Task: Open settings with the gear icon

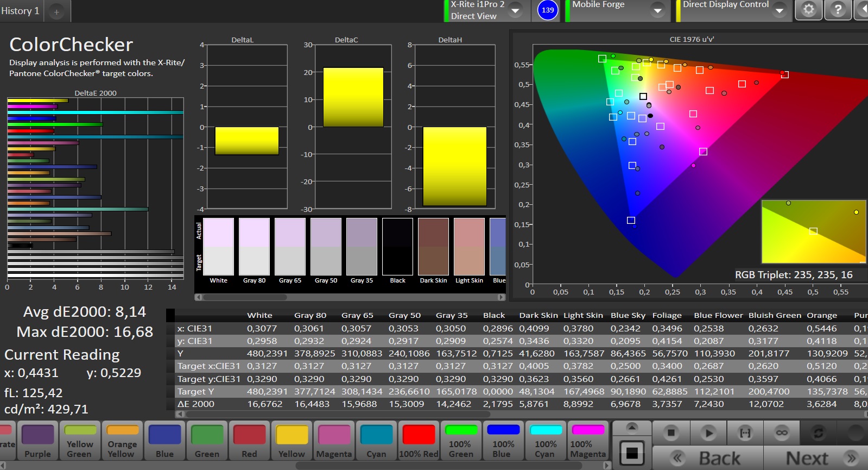Action: click(x=808, y=10)
